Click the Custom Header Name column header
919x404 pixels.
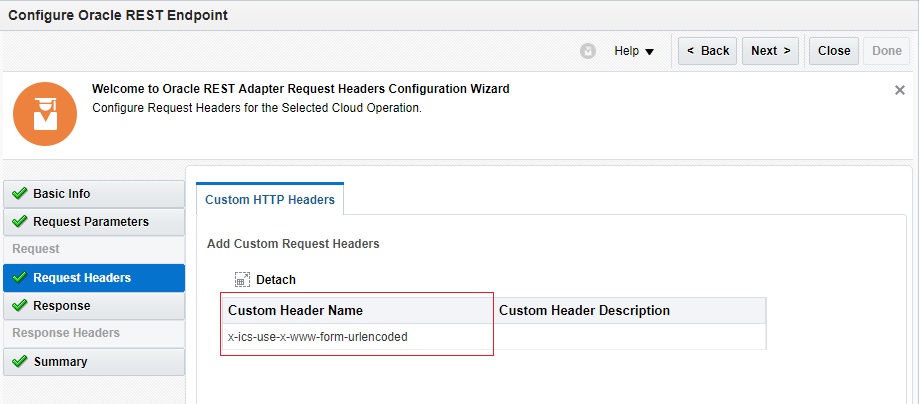[x=358, y=310]
